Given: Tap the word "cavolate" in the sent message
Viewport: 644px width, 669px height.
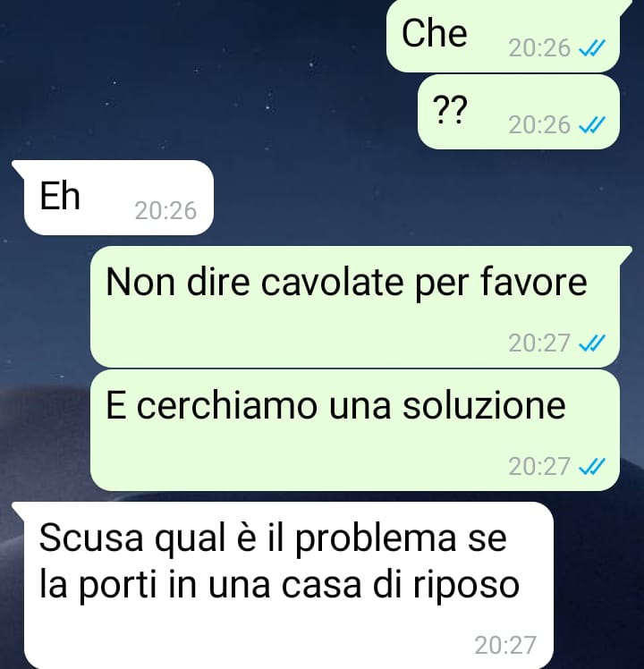Looking at the screenshot, I should point(332,283).
